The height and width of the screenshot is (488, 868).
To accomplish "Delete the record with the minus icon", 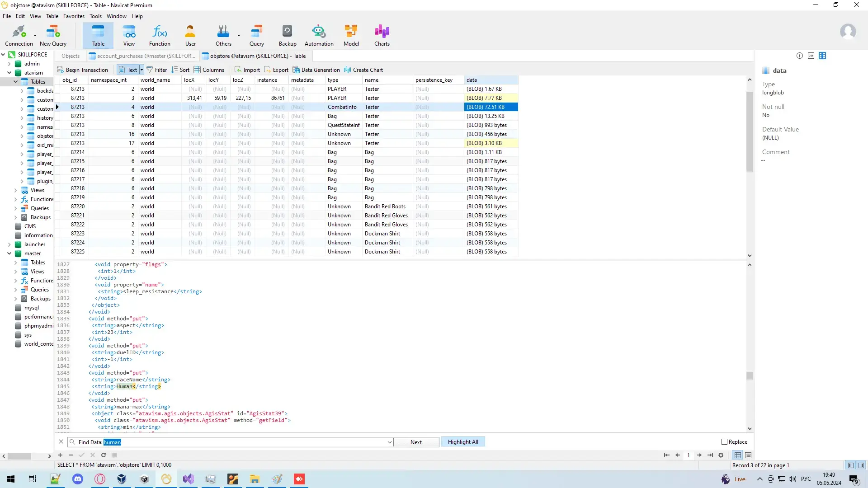I will [x=71, y=455].
